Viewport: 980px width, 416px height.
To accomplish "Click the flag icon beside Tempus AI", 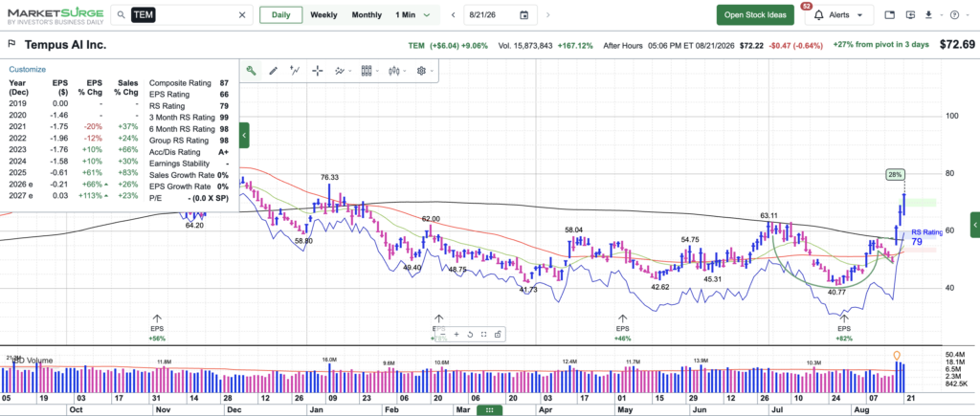I will [x=11, y=44].
